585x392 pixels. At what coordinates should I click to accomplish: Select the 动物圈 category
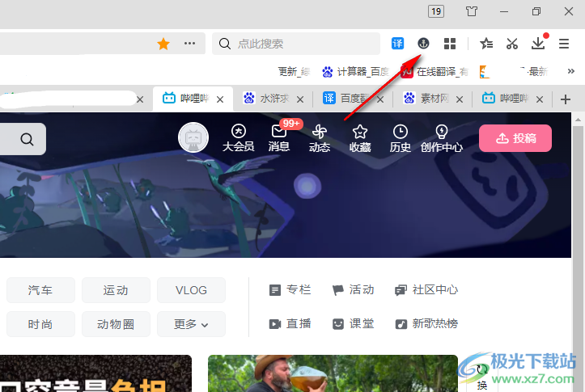[116, 324]
